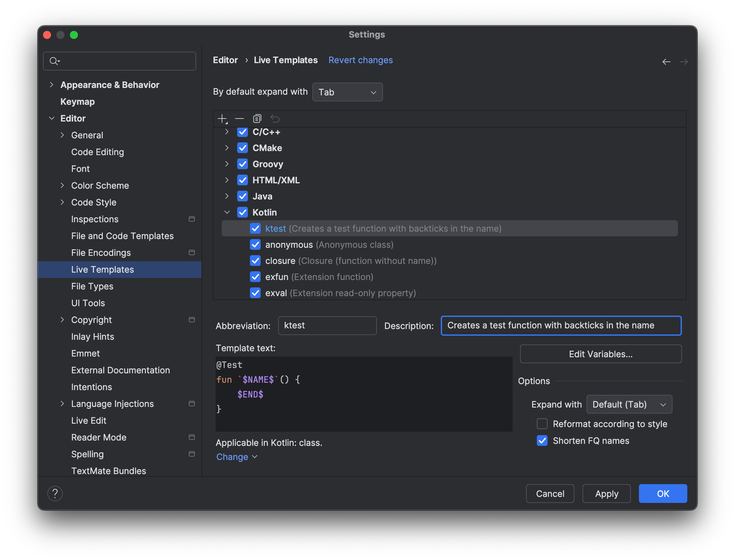Expand the Groovy template group
This screenshot has height=560, width=735.
point(227,164)
